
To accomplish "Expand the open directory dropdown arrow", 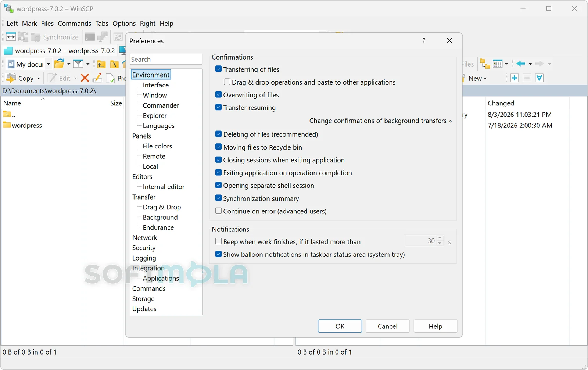I will click(69, 64).
